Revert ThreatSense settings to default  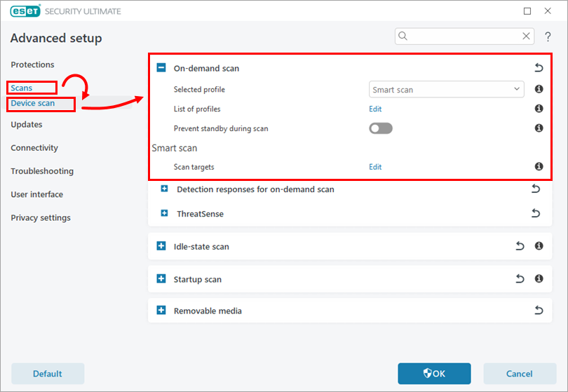coord(535,214)
